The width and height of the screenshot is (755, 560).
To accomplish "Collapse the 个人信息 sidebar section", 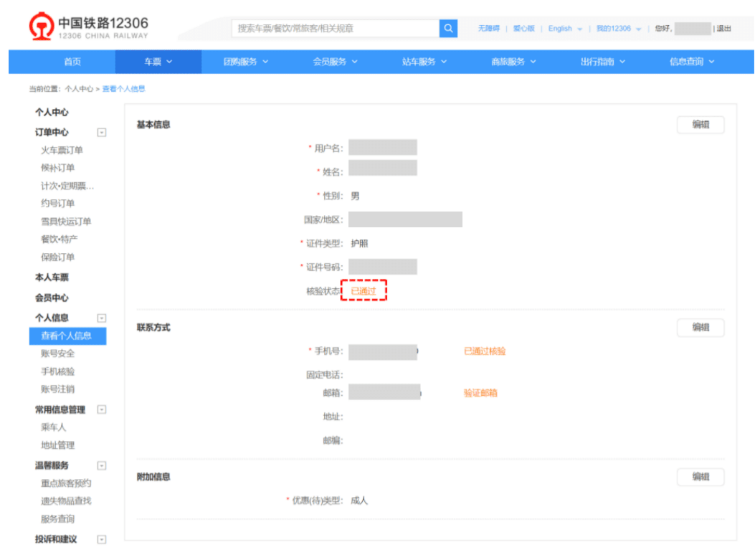I will click(101, 318).
